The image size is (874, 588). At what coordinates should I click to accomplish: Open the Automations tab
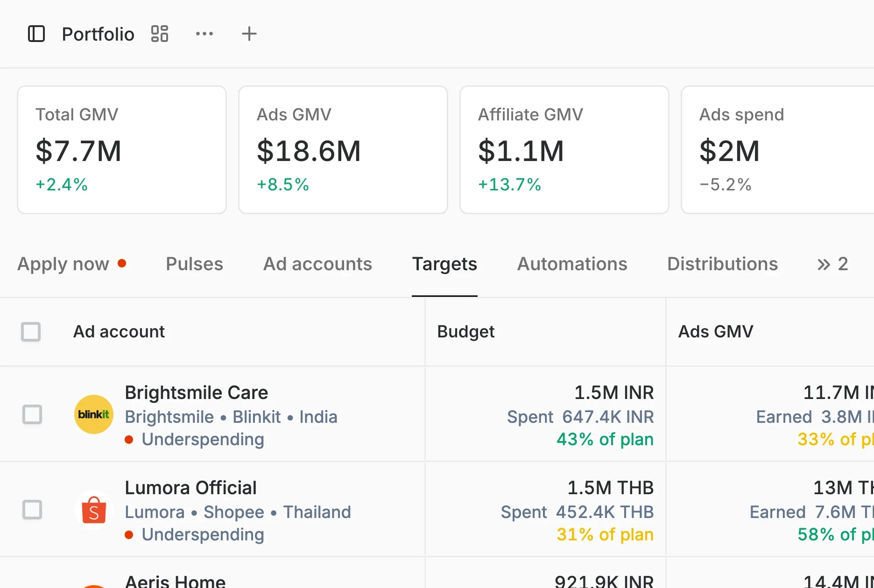click(572, 264)
